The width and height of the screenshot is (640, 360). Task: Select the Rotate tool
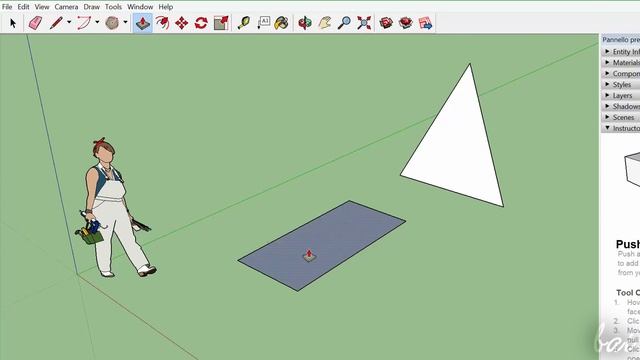(x=201, y=23)
